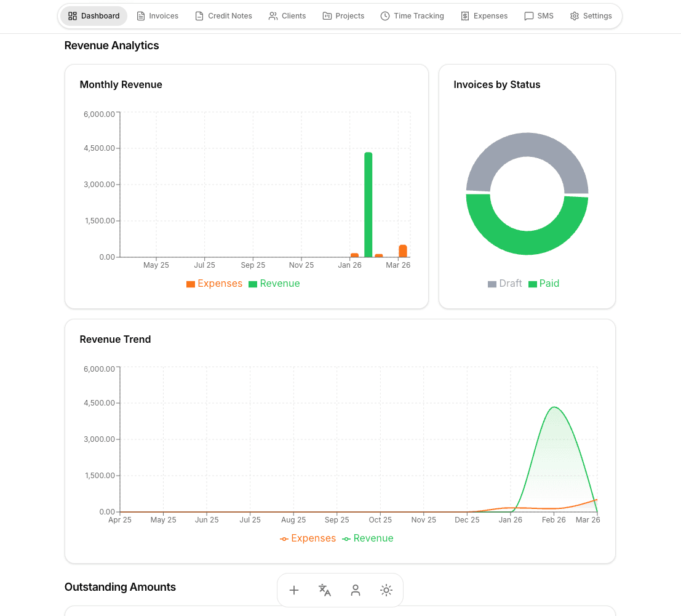
Task: Click the user profile icon
Action: 356,590
